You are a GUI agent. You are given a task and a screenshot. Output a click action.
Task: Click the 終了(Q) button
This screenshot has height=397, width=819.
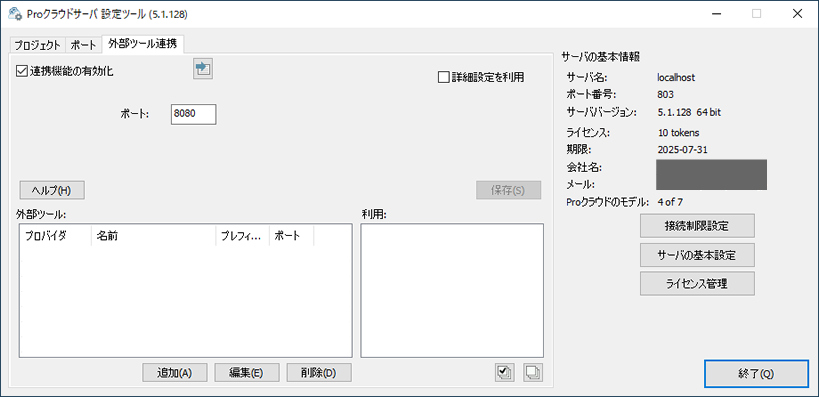click(756, 374)
